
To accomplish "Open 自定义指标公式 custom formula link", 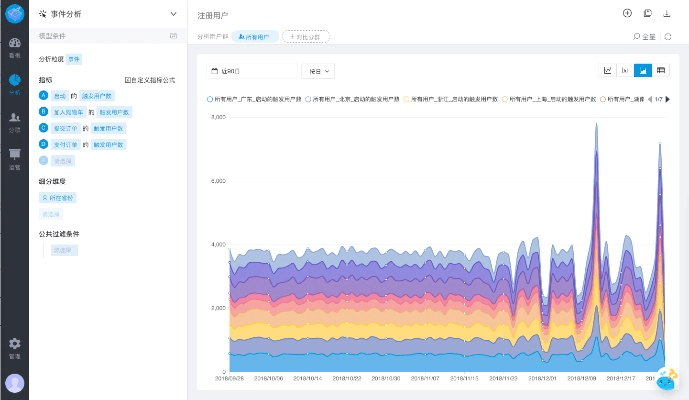I will point(150,79).
